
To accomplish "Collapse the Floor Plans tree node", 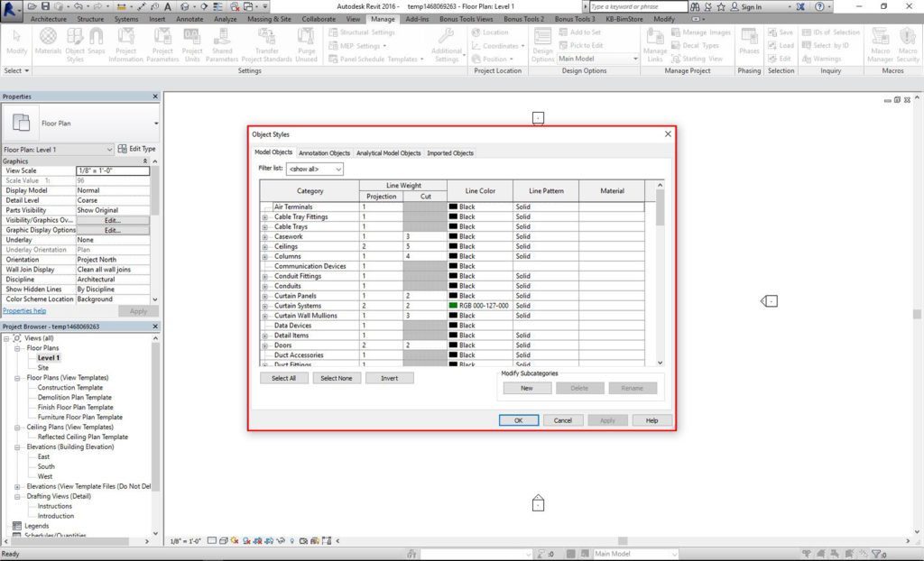I will click(x=17, y=348).
